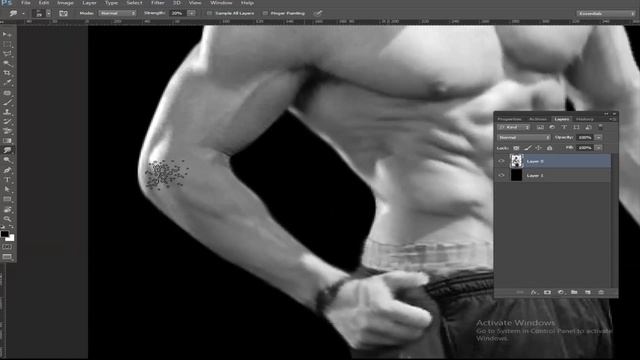Toggle Quick Mask mode
The image size is (640, 360).
coord(7,247)
